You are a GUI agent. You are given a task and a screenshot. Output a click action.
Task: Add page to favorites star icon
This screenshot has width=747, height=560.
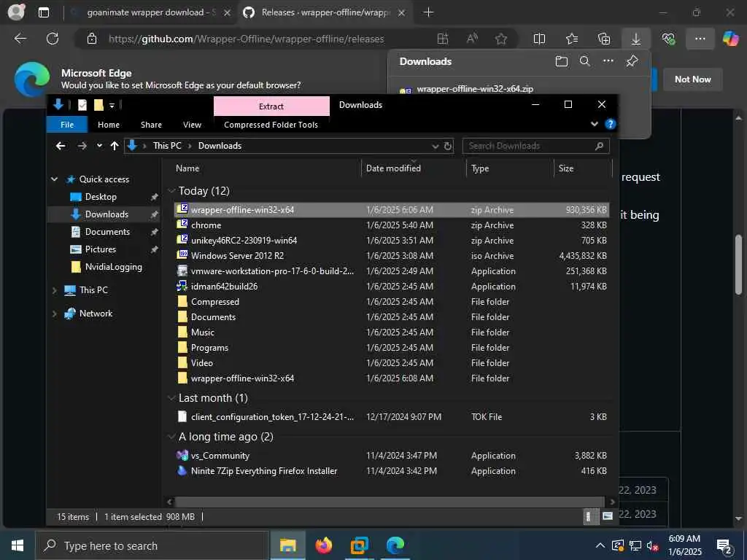pyautogui.click(x=500, y=39)
